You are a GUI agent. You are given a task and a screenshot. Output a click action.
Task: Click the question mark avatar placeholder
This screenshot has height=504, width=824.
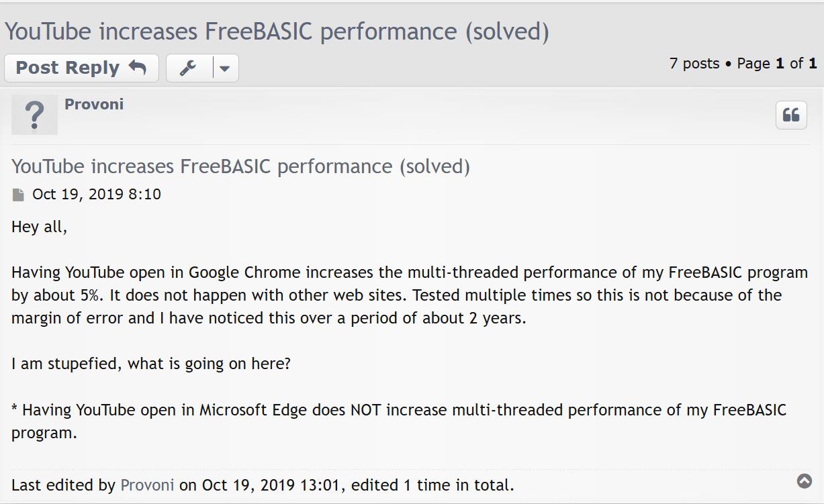[x=34, y=115]
